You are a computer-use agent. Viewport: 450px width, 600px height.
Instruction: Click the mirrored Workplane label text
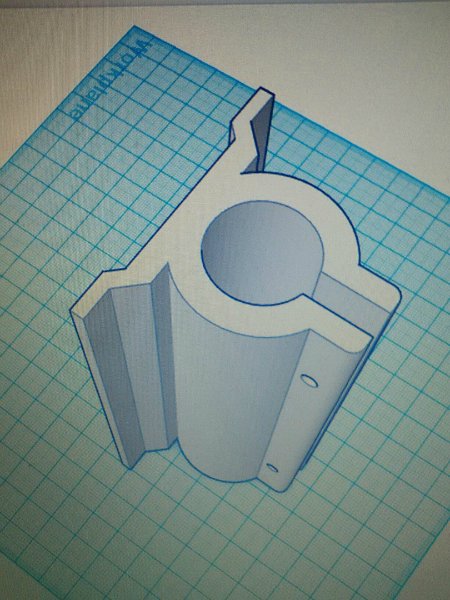click(111, 78)
